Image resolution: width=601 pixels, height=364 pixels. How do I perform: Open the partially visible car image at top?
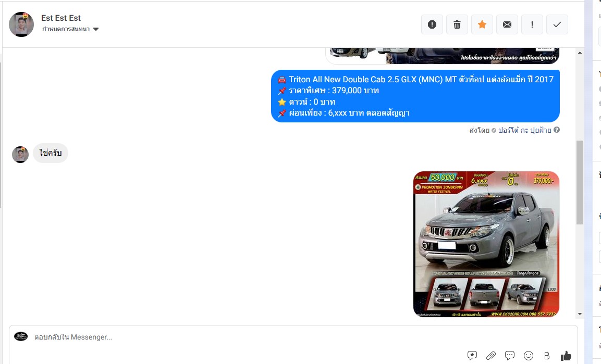[443, 56]
